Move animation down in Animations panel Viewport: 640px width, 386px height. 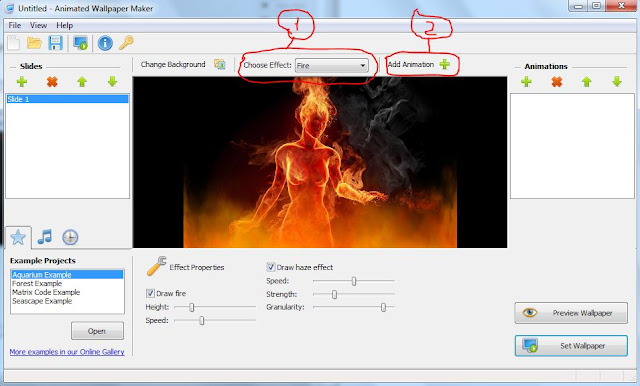pyautogui.click(x=617, y=82)
